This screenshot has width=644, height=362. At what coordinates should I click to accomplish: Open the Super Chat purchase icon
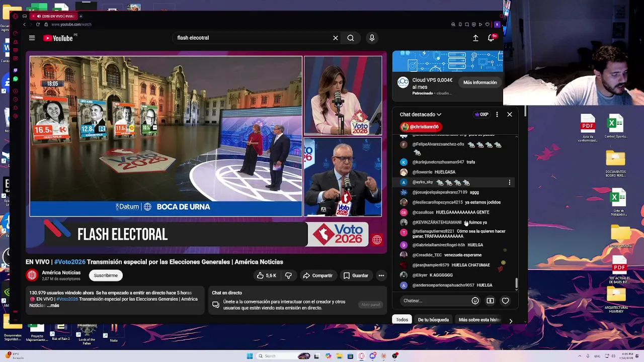[490, 301]
